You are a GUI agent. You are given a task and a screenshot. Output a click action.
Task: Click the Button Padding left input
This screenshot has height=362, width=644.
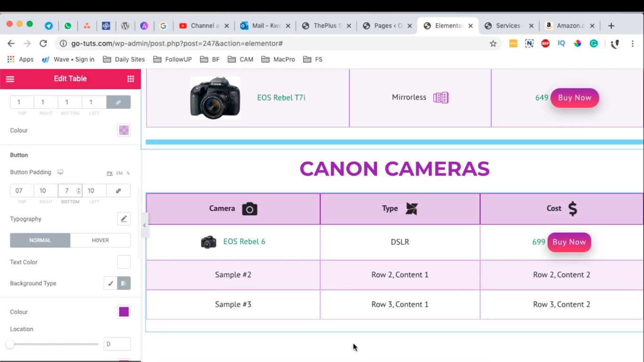pyautogui.click(x=94, y=191)
